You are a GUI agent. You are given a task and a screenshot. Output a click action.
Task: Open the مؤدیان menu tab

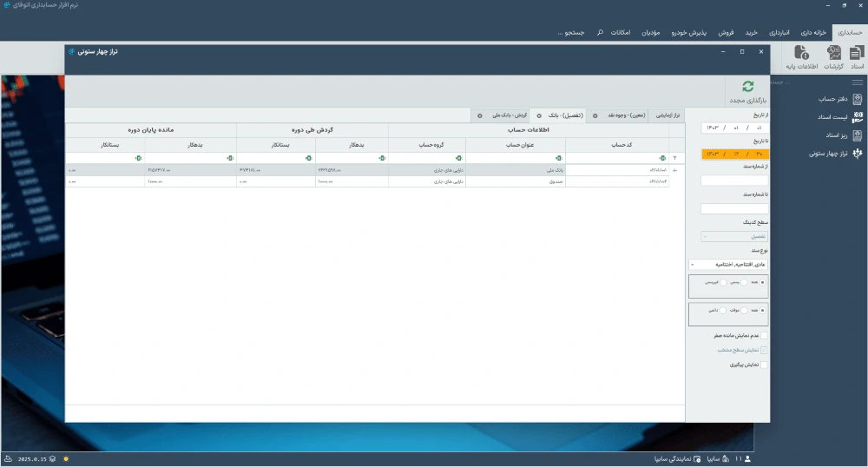click(650, 33)
